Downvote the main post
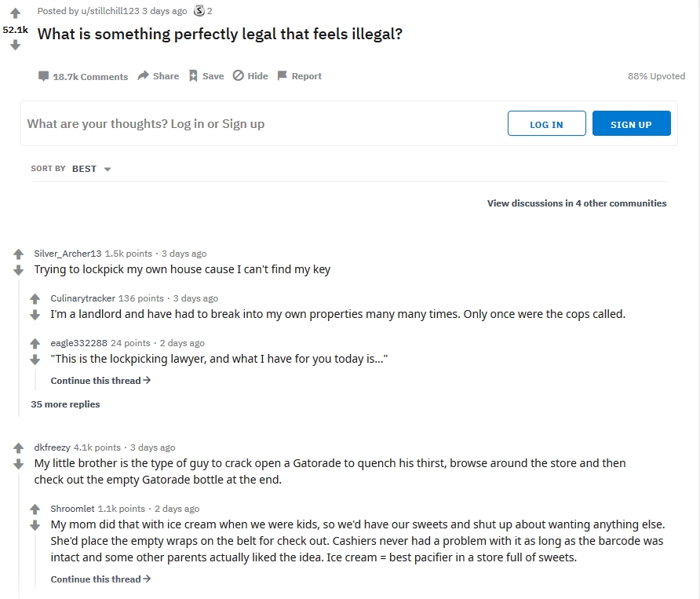Image resolution: width=700 pixels, height=599 pixels. [x=15, y=46]
